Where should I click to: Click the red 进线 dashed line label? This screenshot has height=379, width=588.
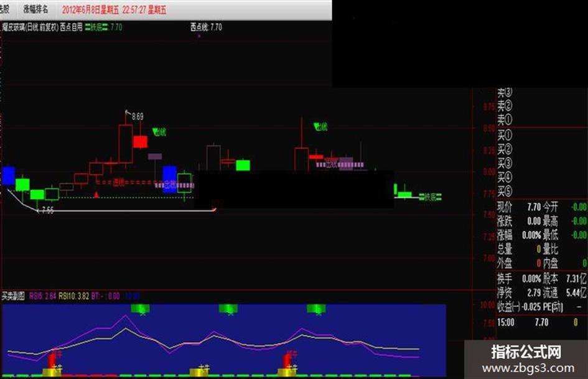[x=118, y=182]
